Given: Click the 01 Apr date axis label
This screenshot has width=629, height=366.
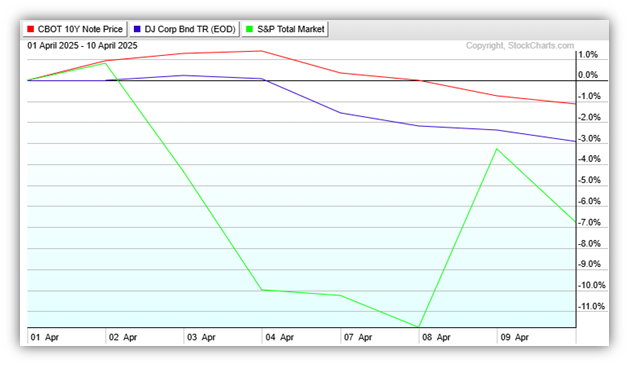Looking at the screenshot, I should click(x=45, y=338).
